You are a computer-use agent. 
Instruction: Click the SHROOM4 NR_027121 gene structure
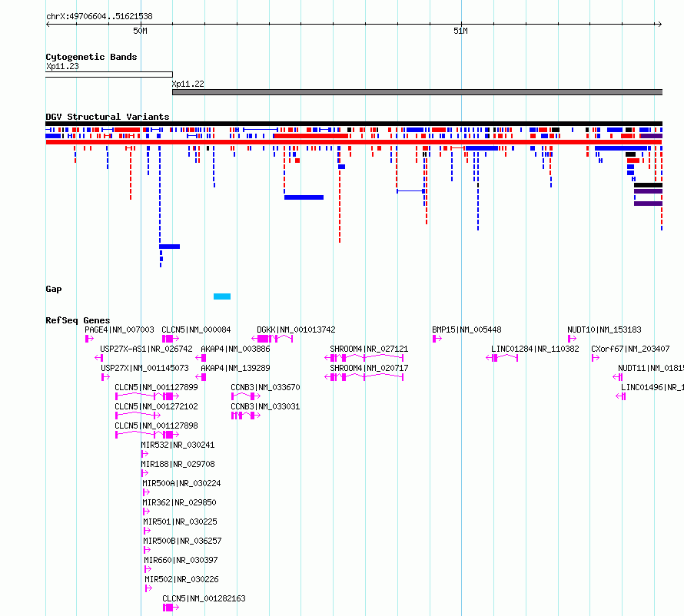pos(364,358)
